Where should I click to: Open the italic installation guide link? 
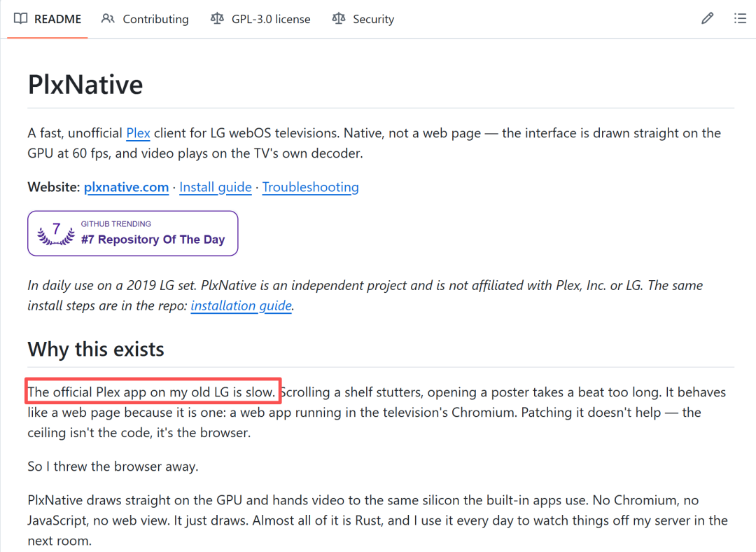(x=241, y=305)
